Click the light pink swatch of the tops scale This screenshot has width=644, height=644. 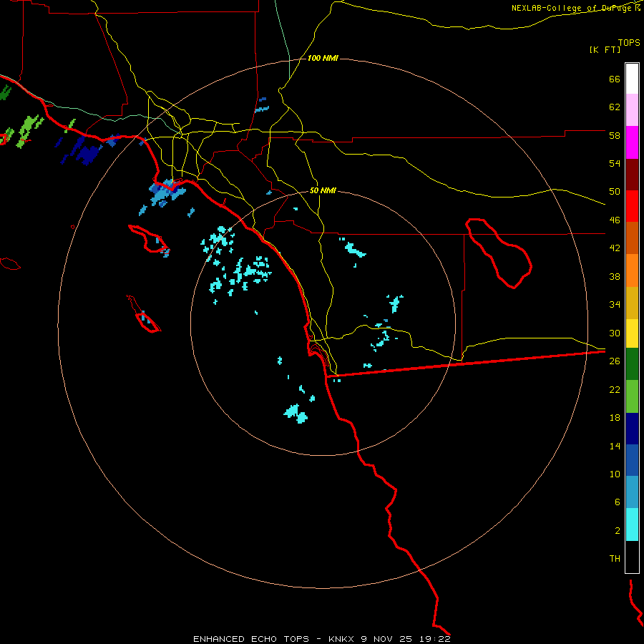tap(632, 110)
